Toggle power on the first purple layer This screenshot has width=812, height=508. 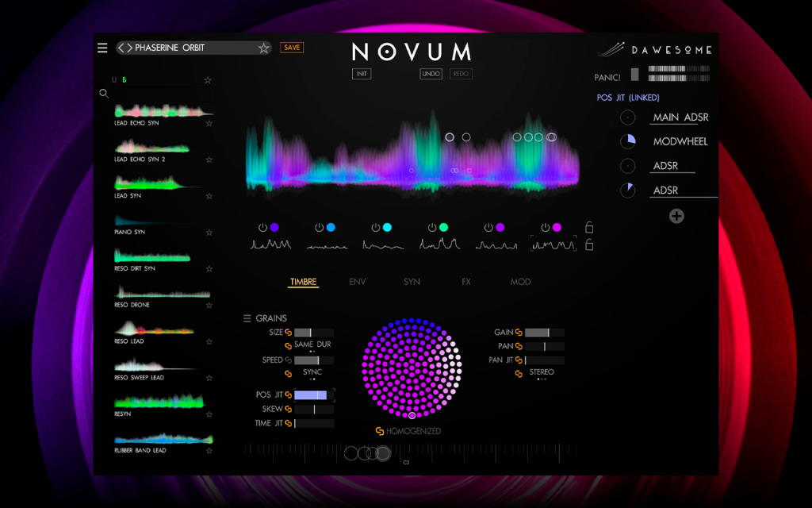point(262,228)
